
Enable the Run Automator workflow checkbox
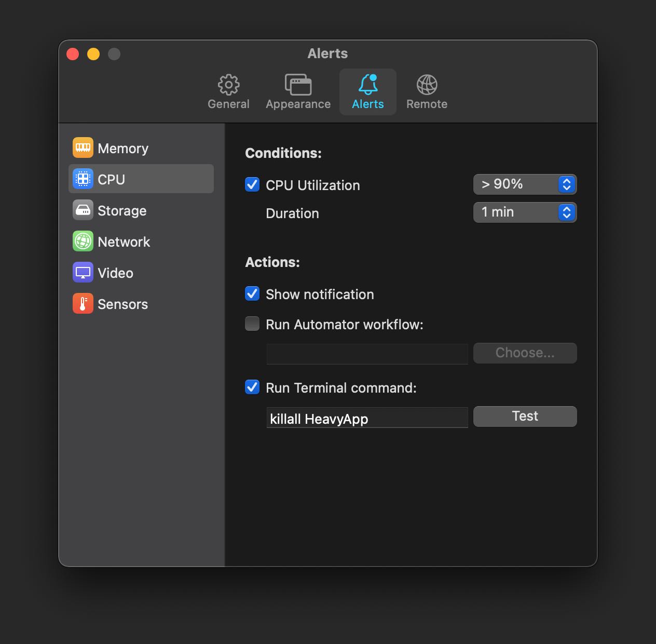point(252,324)
